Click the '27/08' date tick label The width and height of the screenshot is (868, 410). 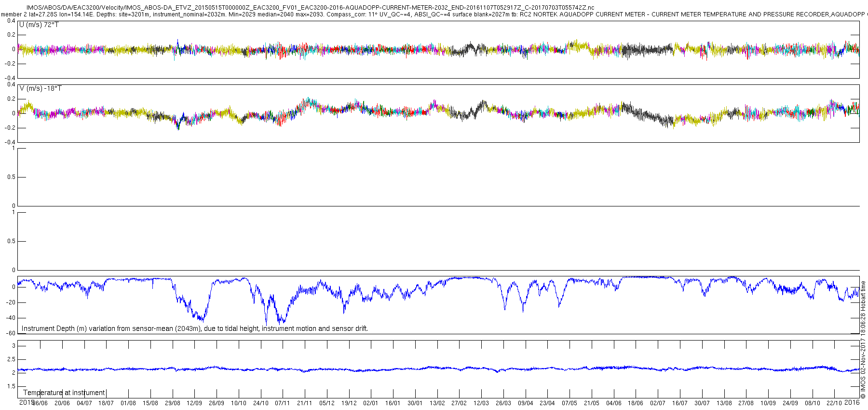click(746, 403)
